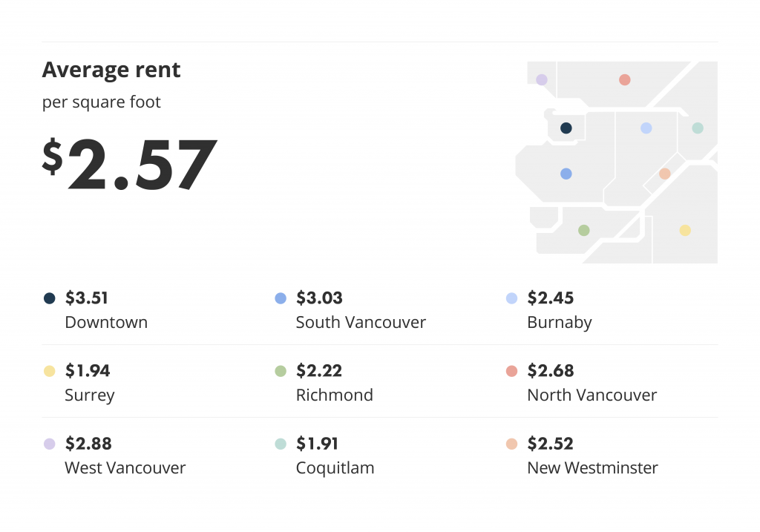760x532 pixels.
Task: Select the red North Vancouver map dot
Action: point(625,79)
